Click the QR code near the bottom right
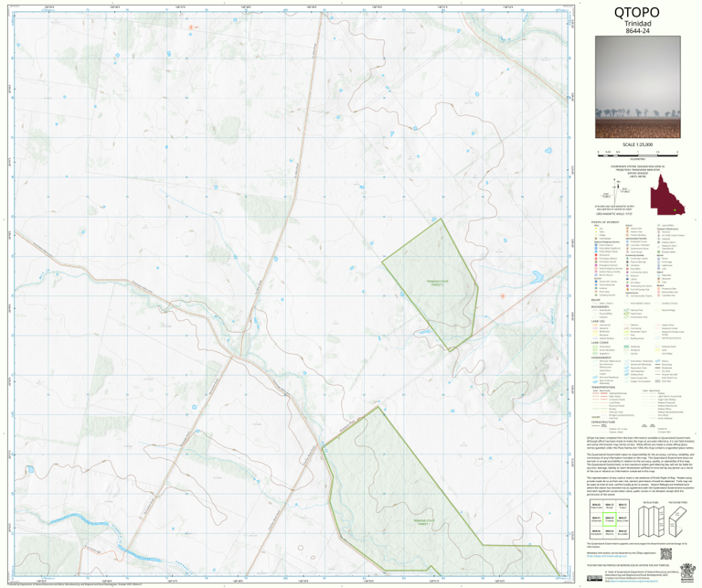The width and height of the screenshot is (702, 588). pos(666,553)
